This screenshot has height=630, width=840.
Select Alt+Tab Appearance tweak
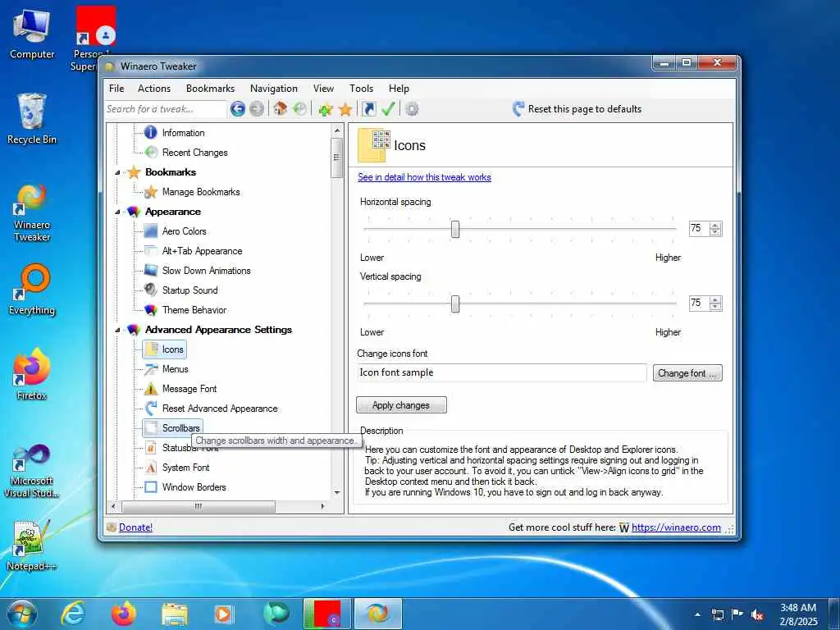202,251
